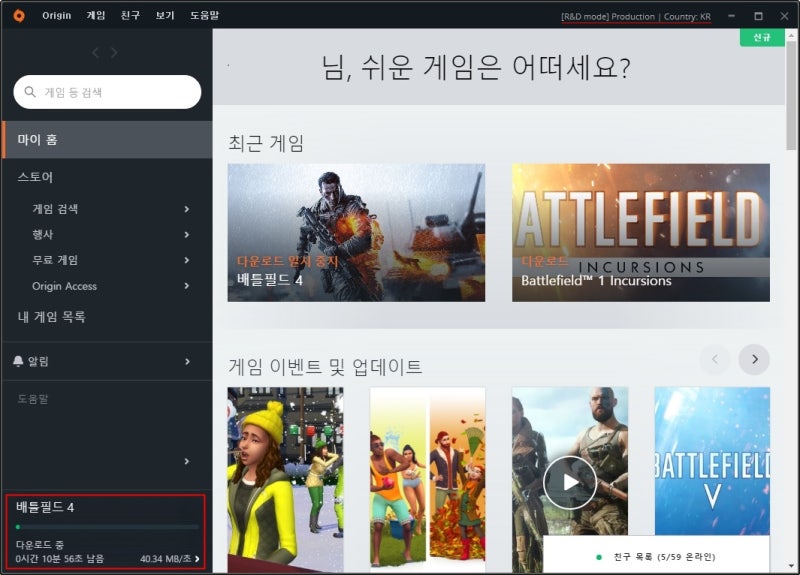Open 게임 검색 in the sidebar

[55, 209]
